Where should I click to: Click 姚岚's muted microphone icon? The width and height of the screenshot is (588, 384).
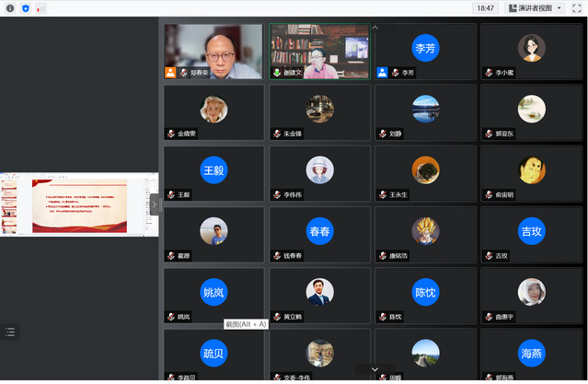pyautogui.click(x=170, y=317)
